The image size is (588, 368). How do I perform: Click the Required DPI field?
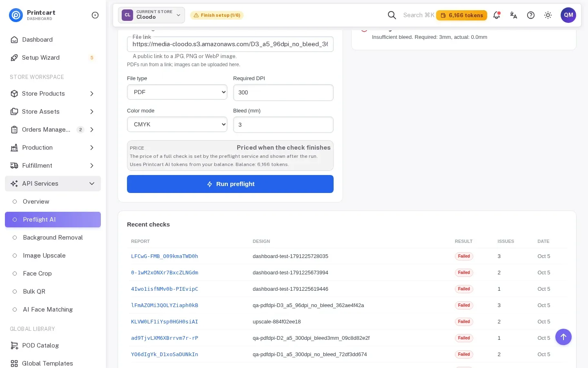(x=283, y=92)
